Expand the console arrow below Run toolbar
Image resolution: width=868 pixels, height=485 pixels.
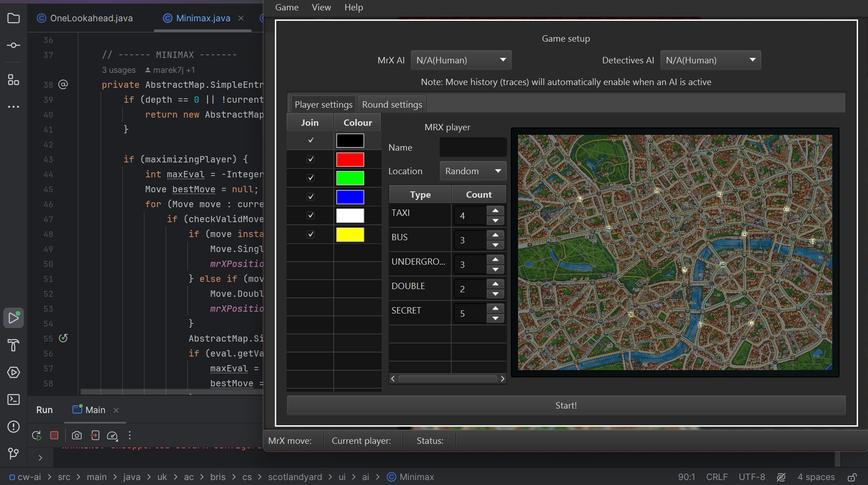click(x=41, y=458)
